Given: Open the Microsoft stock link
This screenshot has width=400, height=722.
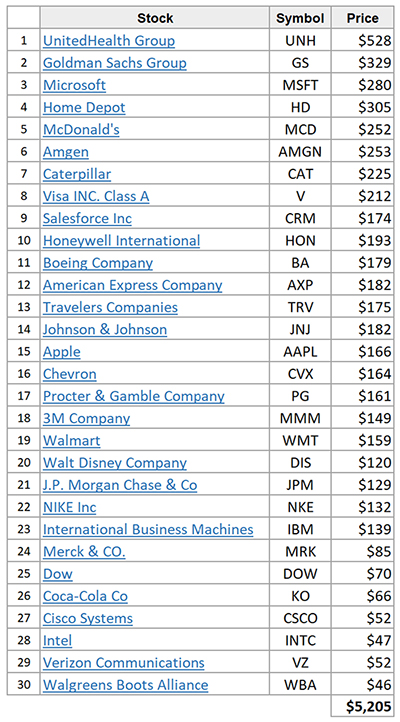Looking at the screenshot, I should [x=74, y=85].
